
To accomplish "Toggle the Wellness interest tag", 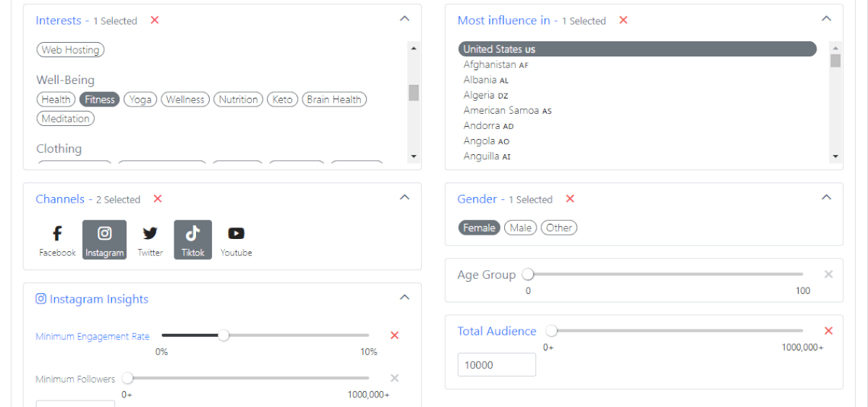I will pos(185,100).
